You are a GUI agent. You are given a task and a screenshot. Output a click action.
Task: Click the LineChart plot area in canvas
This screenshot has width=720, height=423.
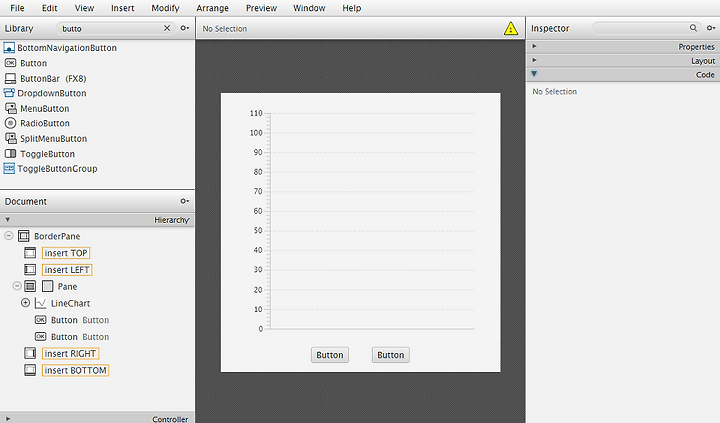click(372, 220)
